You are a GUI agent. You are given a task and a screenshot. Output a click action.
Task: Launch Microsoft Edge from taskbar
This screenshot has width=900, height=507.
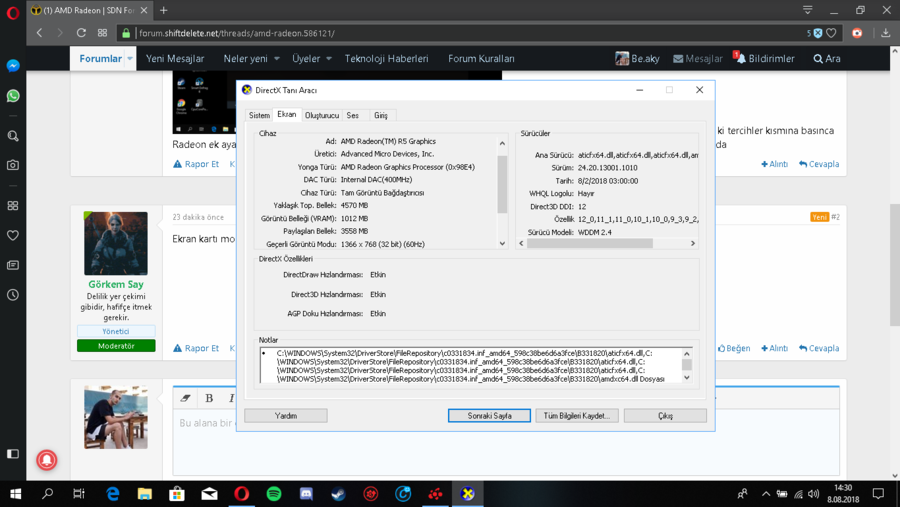[112, 494]
